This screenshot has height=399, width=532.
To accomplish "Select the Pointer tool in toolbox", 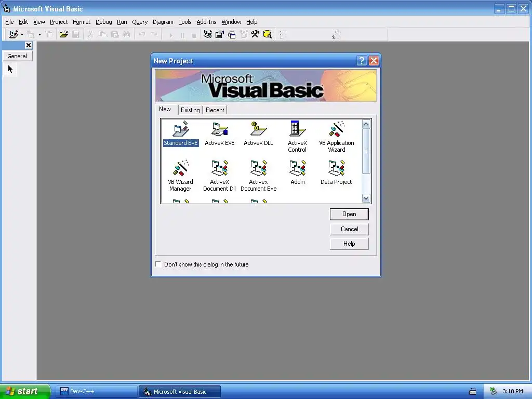I will 10,70.
